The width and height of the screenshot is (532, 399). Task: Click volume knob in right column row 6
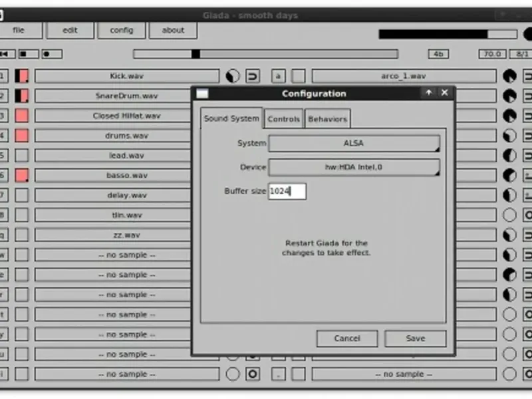[x=509, y=176]
